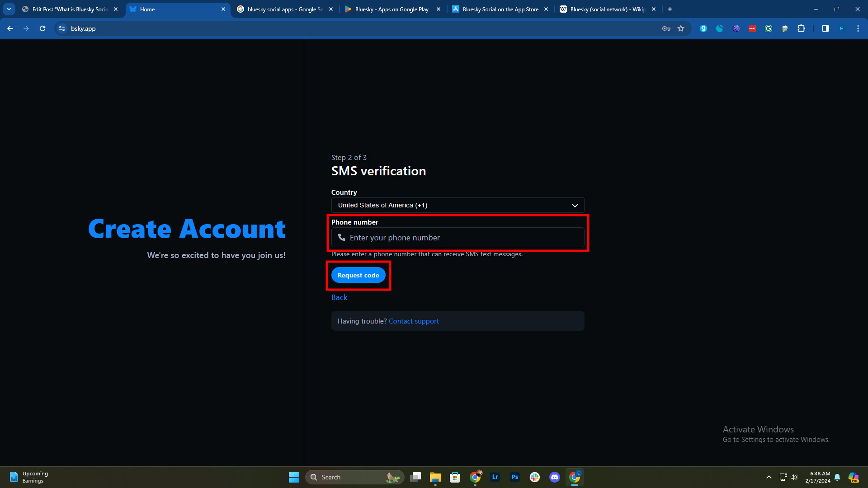
Task: Open the saved passwords key icon
Action: click(666, 28)
